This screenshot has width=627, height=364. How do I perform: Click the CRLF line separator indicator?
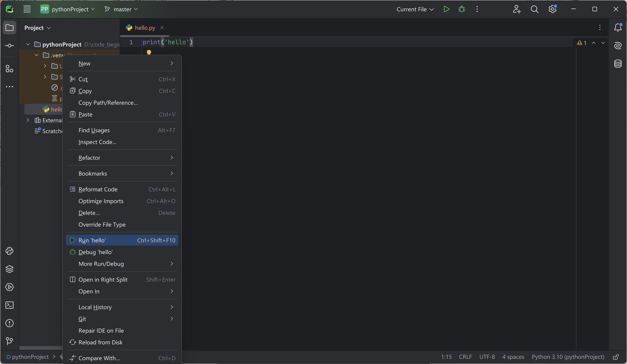coord(465,357)
